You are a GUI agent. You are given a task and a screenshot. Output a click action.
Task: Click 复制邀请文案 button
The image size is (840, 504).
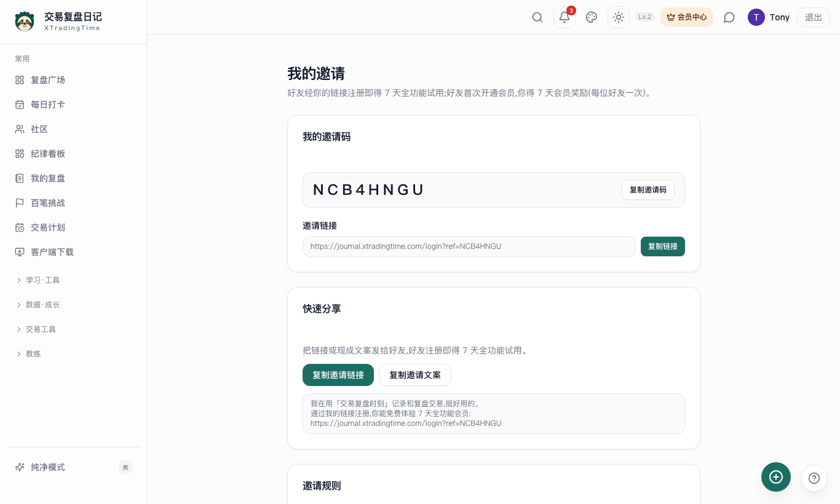(x=415, y=375)
